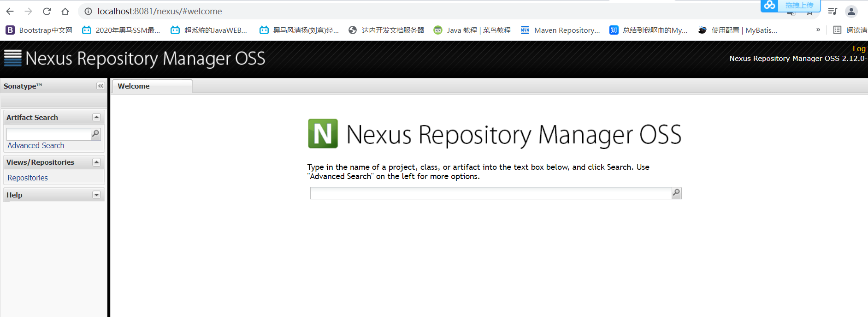Collapse the Views/Repositories section
868x317 pixels.
pyautogui.click(x=96, y=162)
